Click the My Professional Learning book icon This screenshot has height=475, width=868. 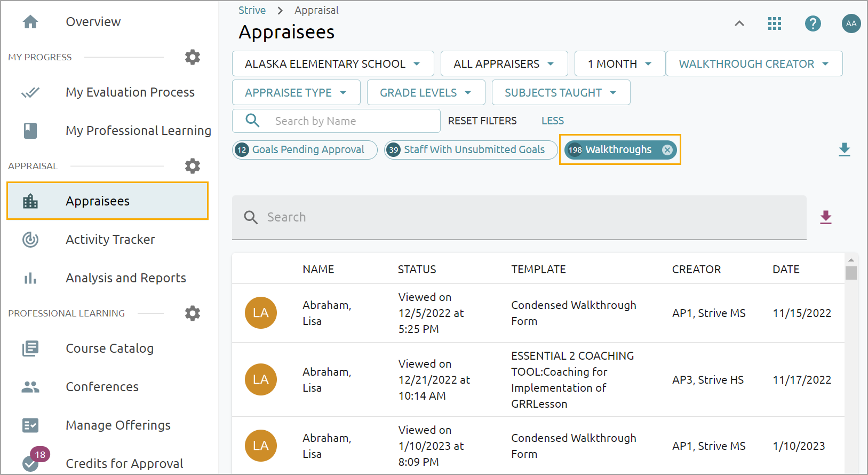(x=30, y=131)
